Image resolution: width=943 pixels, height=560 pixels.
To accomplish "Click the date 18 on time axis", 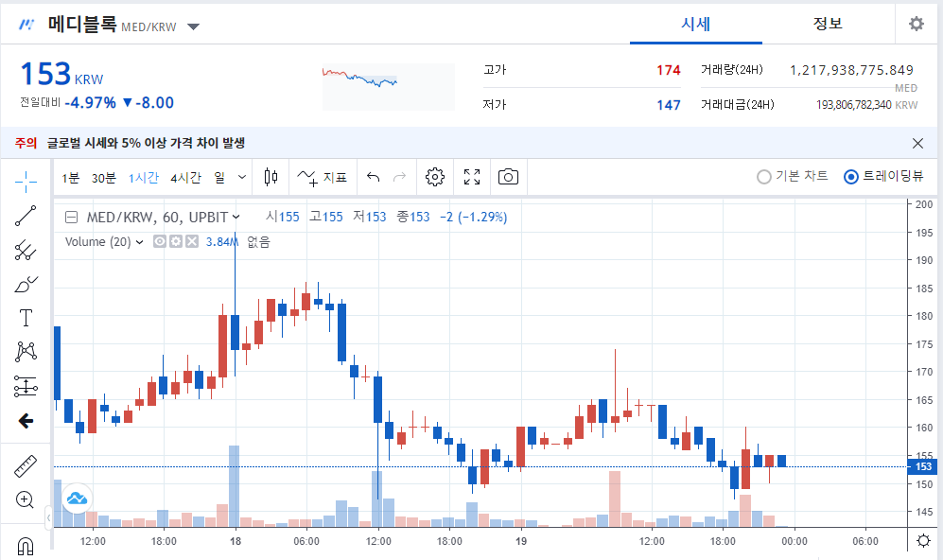I will click(236, 541).
